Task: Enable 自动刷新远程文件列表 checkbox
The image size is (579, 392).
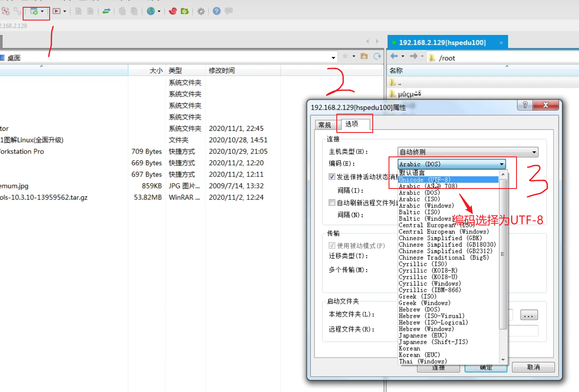Action: click(x=332, y=203)
